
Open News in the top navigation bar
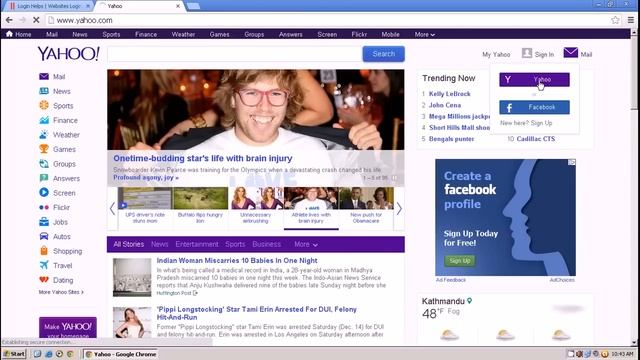80,34
